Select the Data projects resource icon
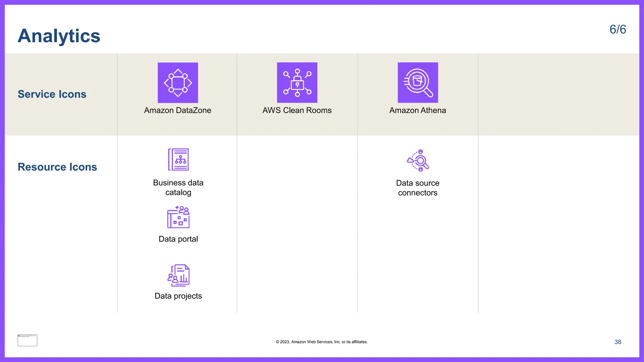The width and height of the screenshot is (644, 362). (178, 275)
